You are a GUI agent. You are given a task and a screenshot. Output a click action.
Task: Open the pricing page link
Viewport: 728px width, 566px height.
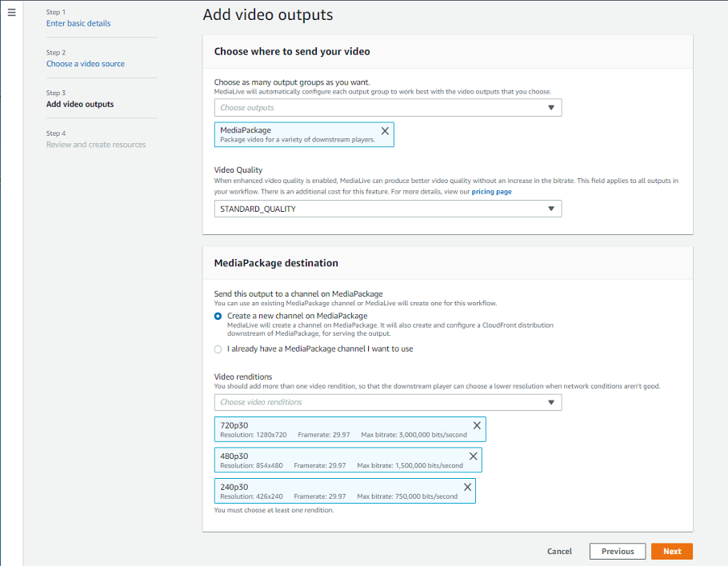tap(491, 192)
